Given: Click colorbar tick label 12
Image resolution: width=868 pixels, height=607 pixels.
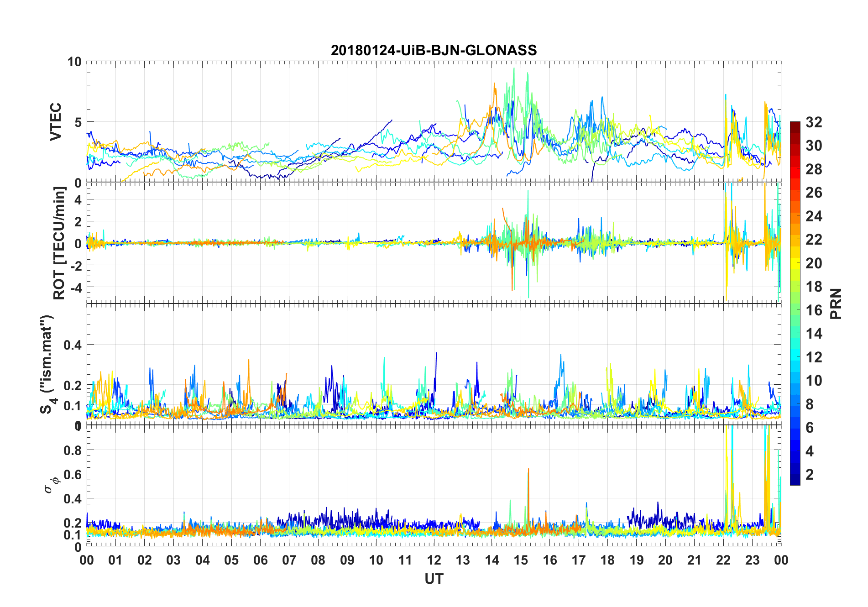Looking at the screenshot, I should coord(814,357).
